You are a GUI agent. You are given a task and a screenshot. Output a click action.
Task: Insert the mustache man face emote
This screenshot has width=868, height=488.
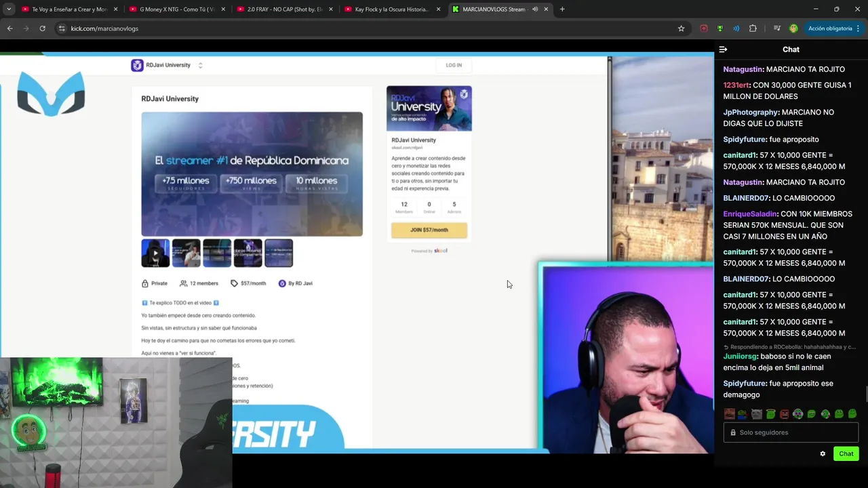(x=729, y=413)
